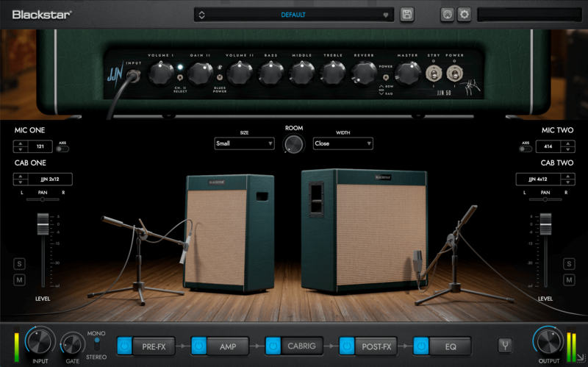Click the Blackstar logo
The image size is (588, 367).
coord(42,15)
